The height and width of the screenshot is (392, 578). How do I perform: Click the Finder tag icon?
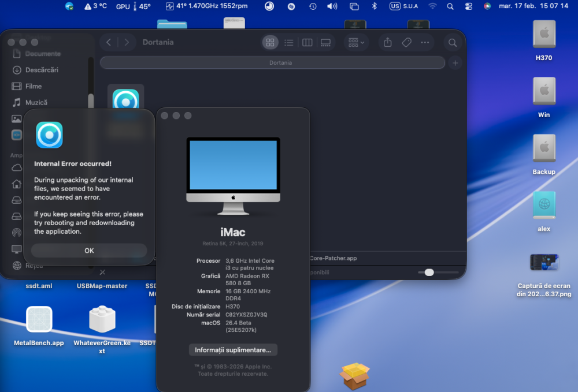406,42
